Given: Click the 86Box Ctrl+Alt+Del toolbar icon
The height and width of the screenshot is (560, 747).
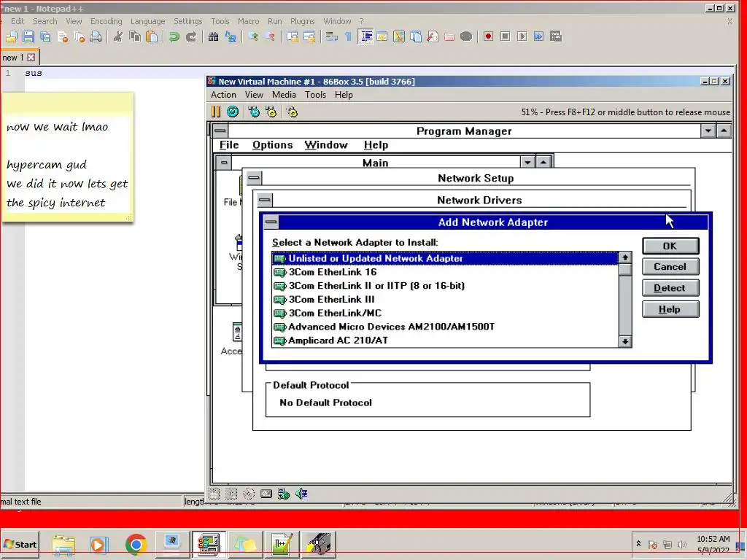Looking at the screenshot, I should point(254,112).
